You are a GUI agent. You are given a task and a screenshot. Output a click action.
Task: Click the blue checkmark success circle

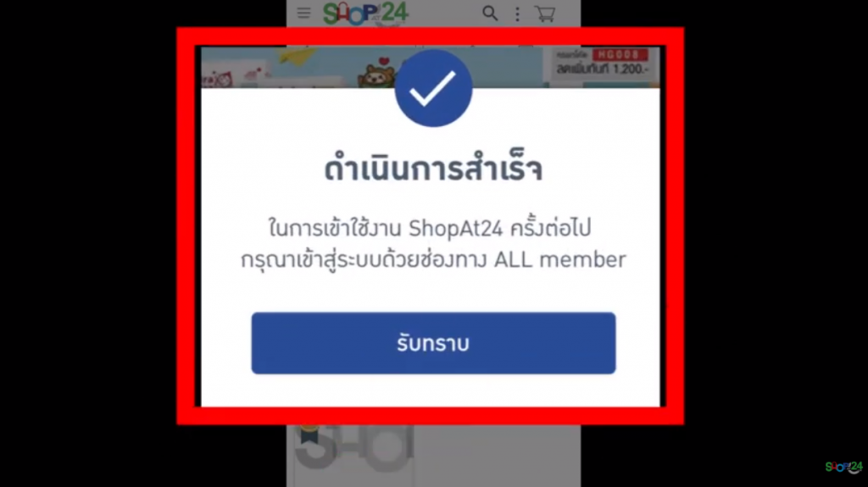point(433,88)
